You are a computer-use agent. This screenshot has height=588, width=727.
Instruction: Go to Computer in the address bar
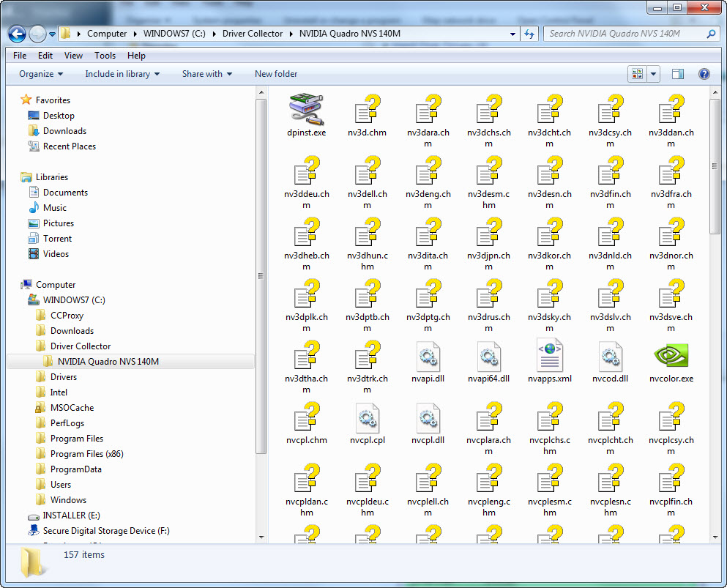click(107, 34)
